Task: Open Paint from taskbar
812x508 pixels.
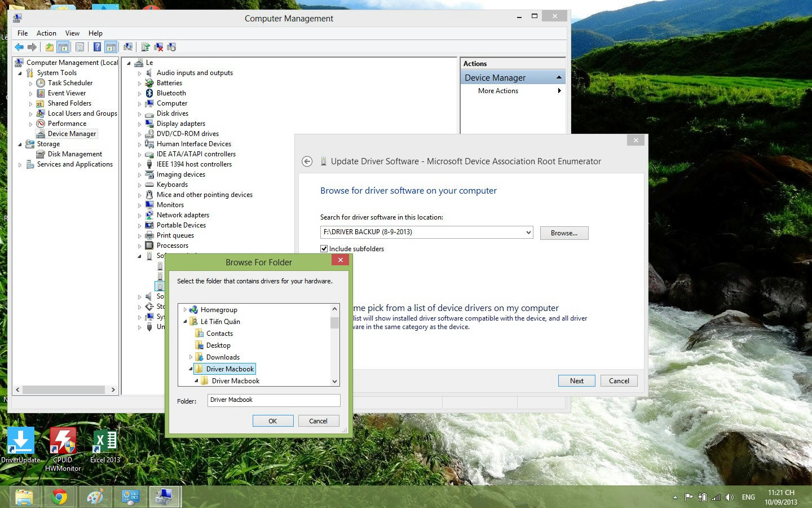Action: (95, 497)
